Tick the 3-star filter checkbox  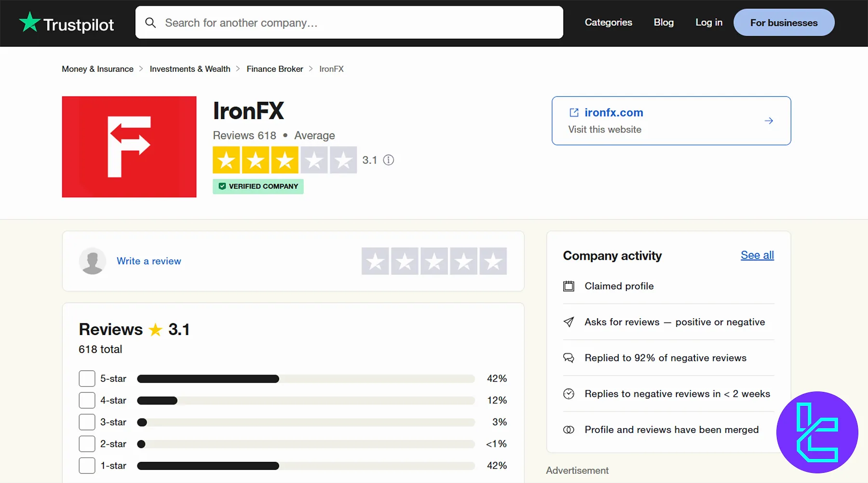(87, 422)
